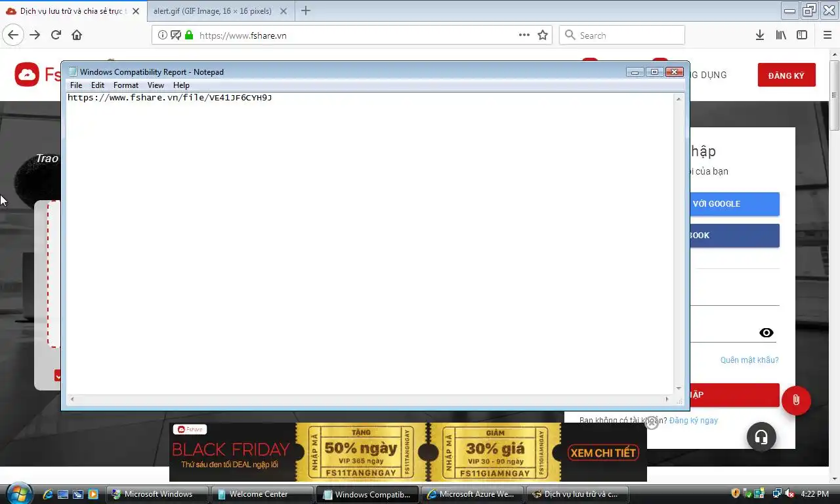Open Notepad View menu
840x504 pixels.
pyautogui.click(x=156, y=85)
